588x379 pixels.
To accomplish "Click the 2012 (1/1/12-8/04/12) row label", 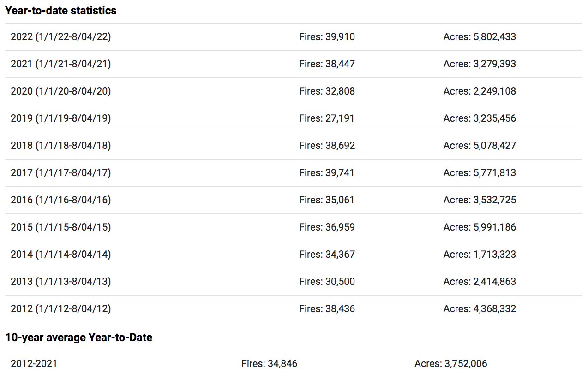I will coord(61,309).
